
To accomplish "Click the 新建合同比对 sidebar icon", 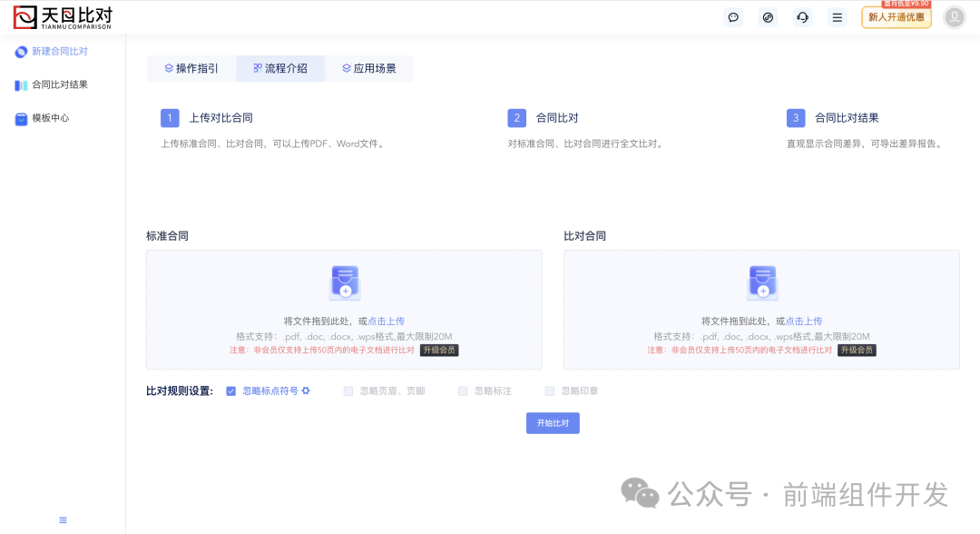I will point(21,52).
